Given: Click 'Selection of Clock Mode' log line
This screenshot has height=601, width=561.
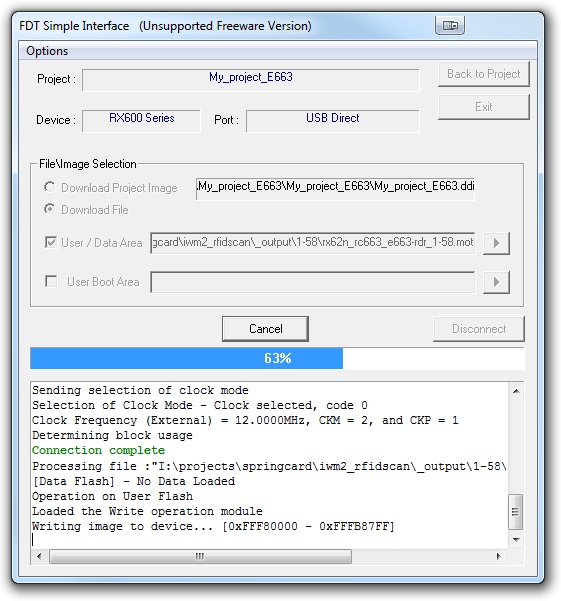Looking at the screenshot, I should pyautogui.click(x=200, y=406).
